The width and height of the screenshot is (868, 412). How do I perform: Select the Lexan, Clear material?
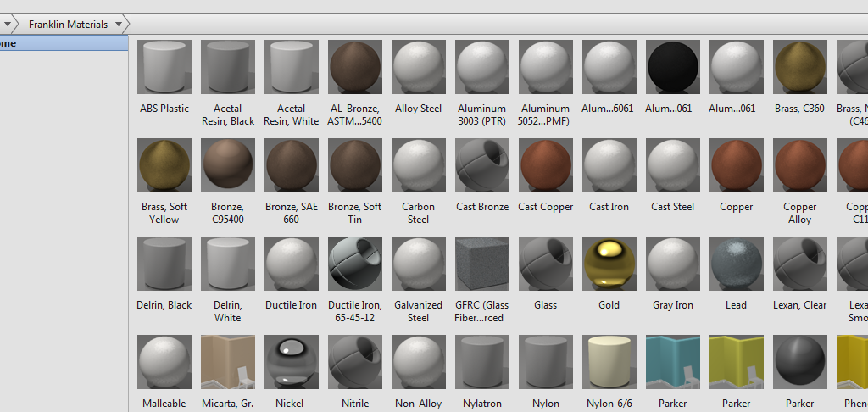pos(800,264)
